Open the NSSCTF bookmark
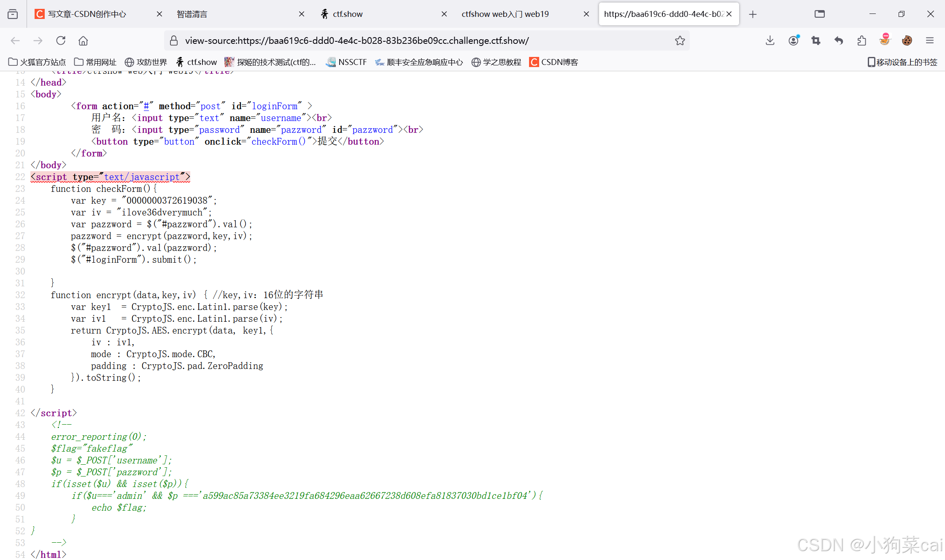This screenshot has height=560, width=945. pos(346,62)
